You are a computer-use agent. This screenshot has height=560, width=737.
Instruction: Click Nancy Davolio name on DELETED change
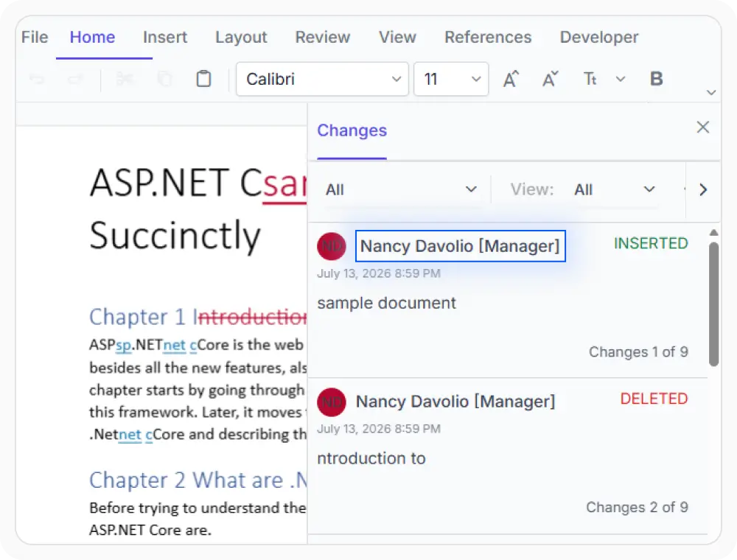[455, 401]
